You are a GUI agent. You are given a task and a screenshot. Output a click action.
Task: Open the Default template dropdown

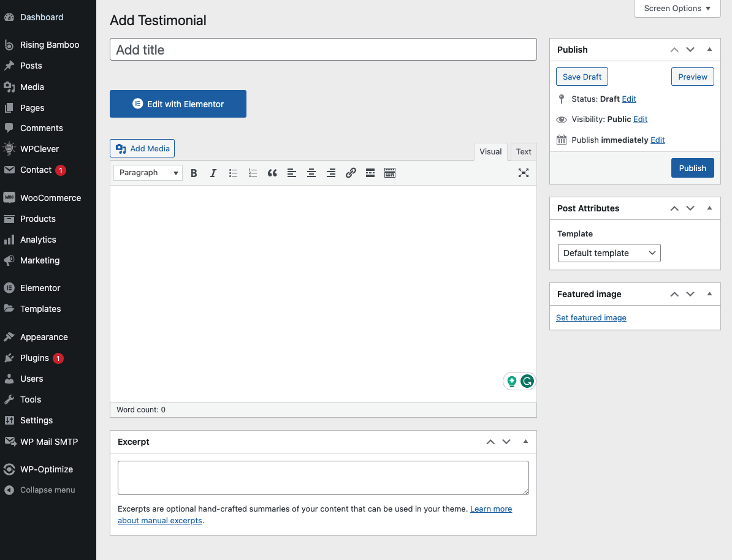click(x=609, y=253)
